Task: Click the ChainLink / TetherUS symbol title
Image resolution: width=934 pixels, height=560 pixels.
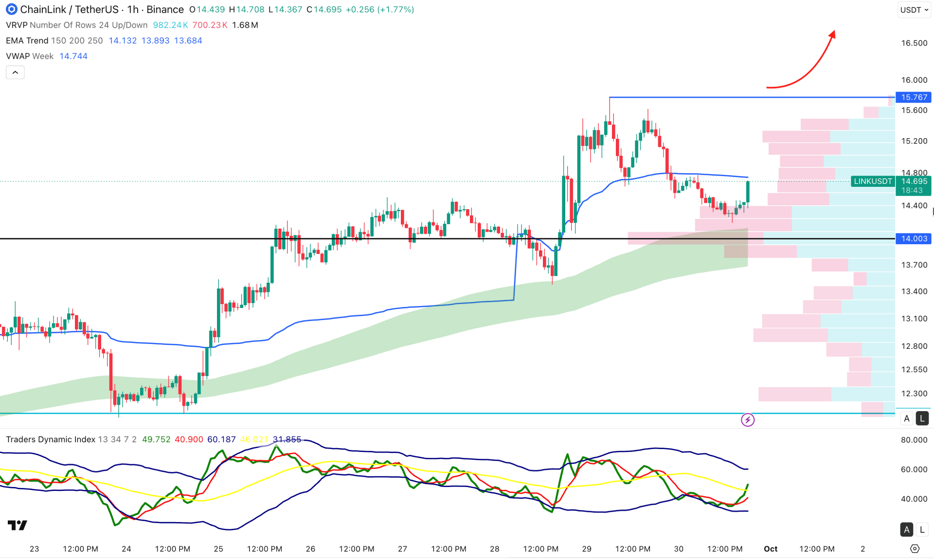Action: tap(69, 9)
